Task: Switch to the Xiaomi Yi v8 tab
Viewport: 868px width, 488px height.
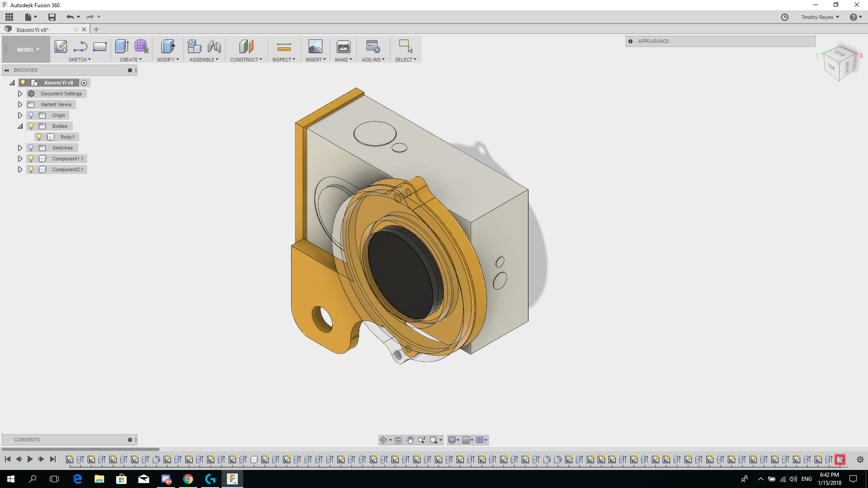Action: coord(32,29)
